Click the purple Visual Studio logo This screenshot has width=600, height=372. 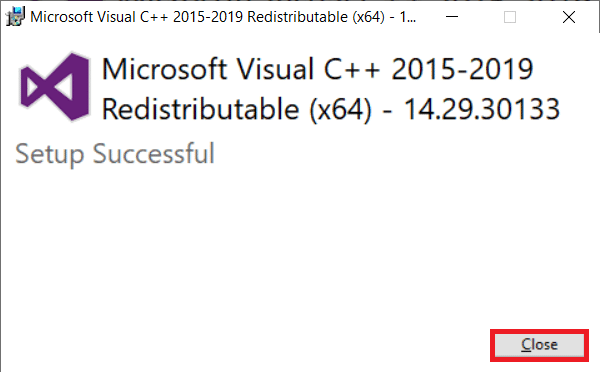54,87
